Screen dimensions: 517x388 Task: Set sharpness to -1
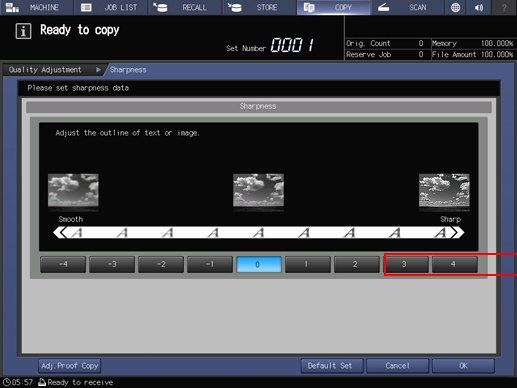pos(210,264)
